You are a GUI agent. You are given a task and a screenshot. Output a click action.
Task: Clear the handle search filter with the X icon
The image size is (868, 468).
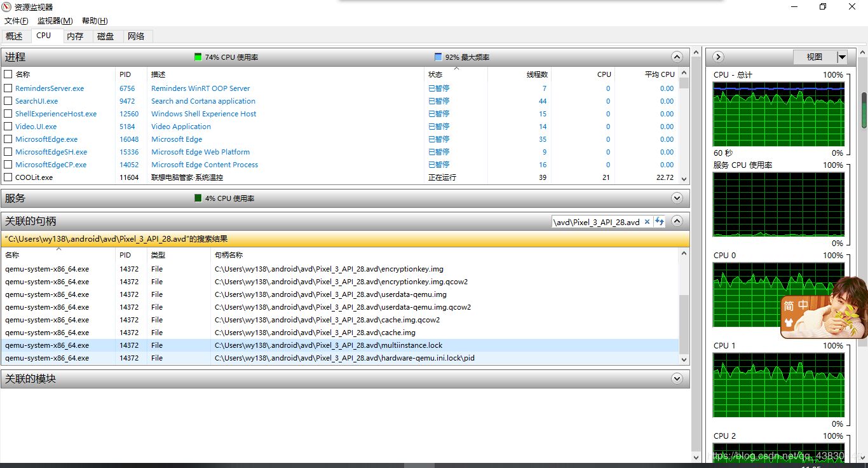[647, 222]
